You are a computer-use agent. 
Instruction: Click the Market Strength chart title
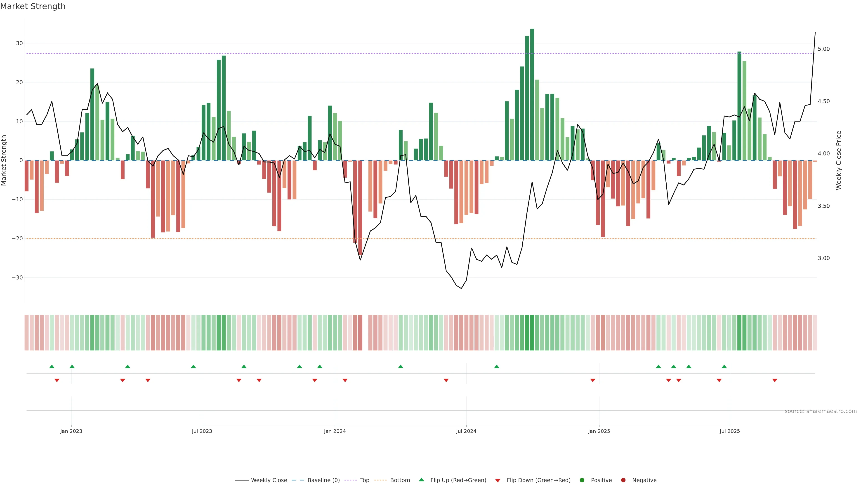33,6
